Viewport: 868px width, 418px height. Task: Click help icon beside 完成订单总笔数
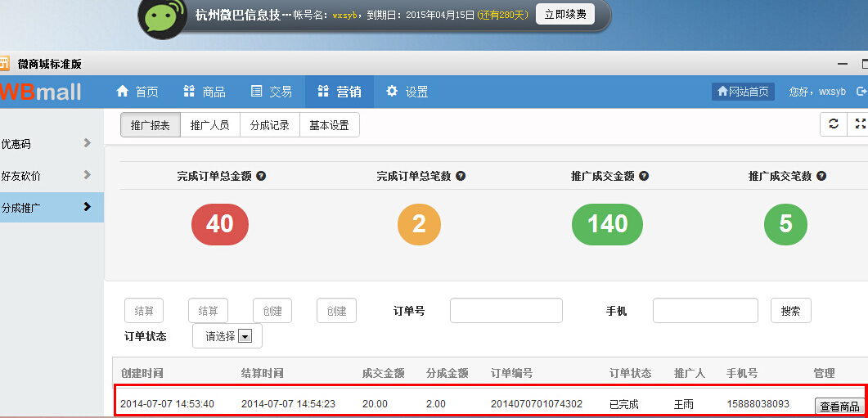pos(461,176)
